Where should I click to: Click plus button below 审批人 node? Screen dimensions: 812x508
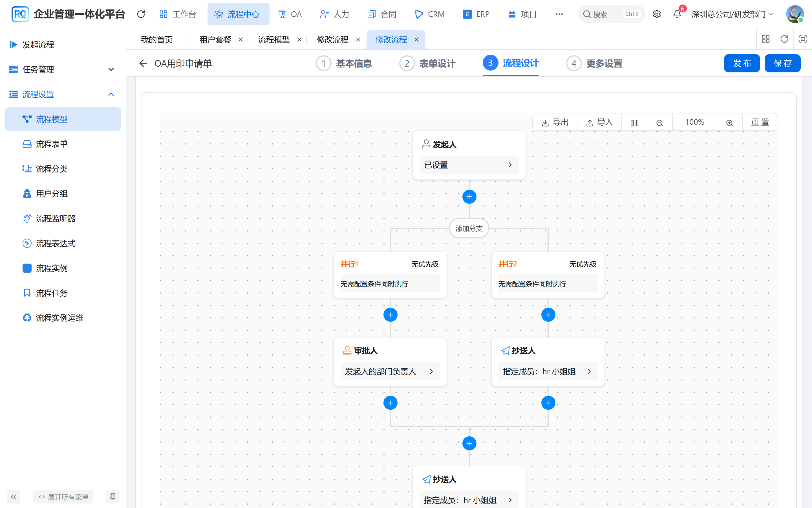coord(390,403)
